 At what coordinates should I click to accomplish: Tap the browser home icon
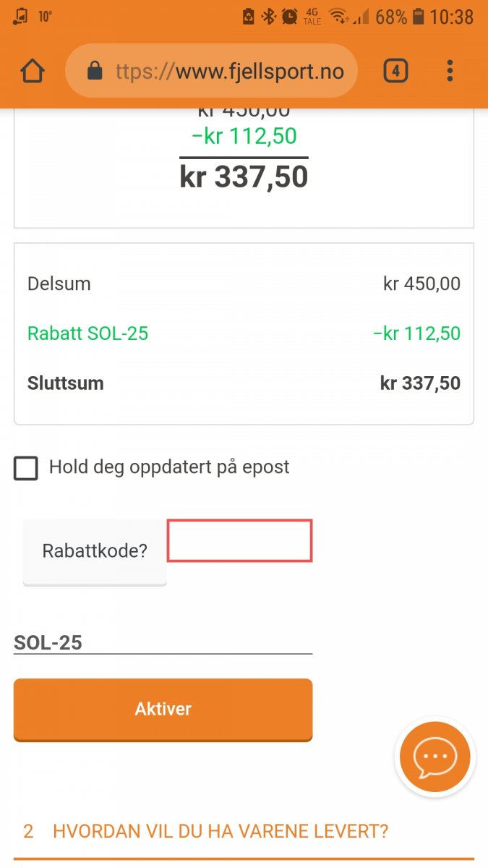tap(33, 71)
